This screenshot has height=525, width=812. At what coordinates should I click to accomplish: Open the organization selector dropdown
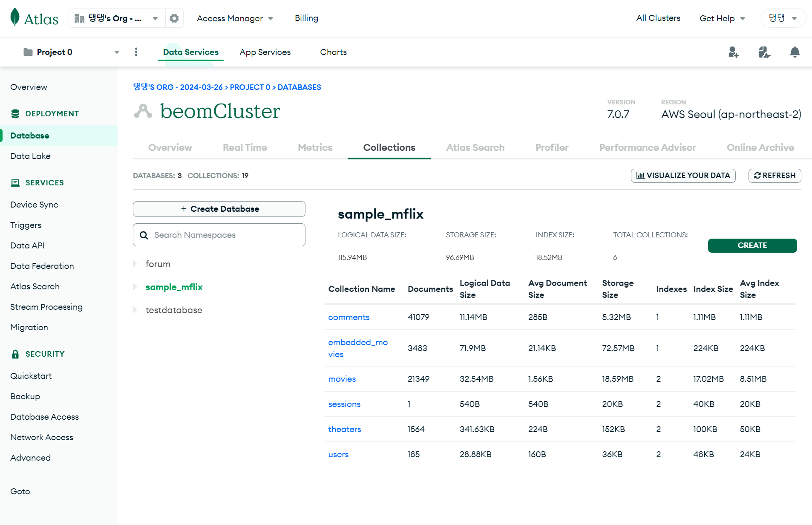[117, 18]
